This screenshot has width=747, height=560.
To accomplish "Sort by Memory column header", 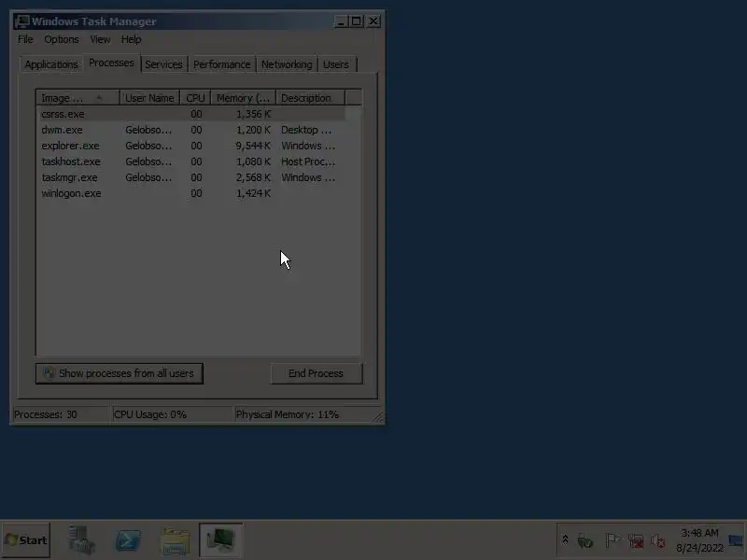I will pyautogui.click(x=244, y=98).
